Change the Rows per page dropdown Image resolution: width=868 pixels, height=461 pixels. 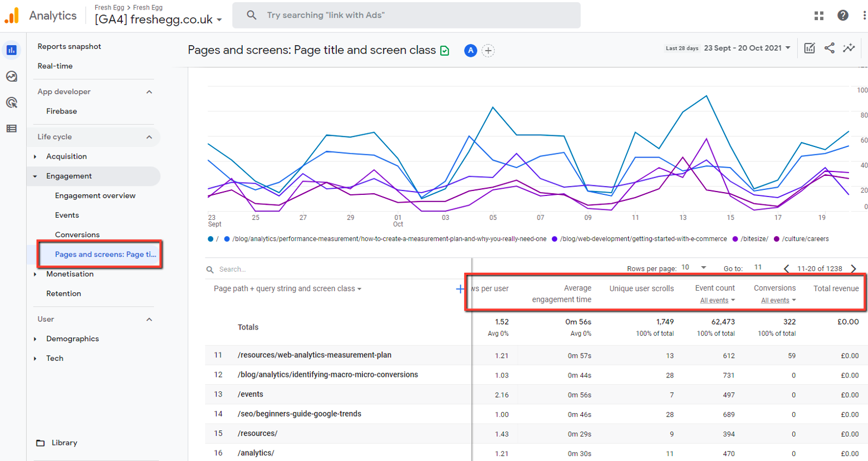(694, 268)
